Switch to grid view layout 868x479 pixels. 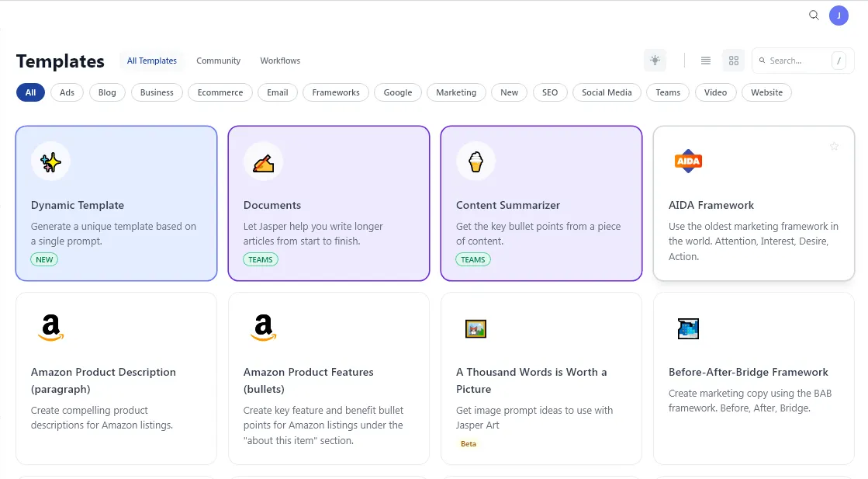coord(734,61)
